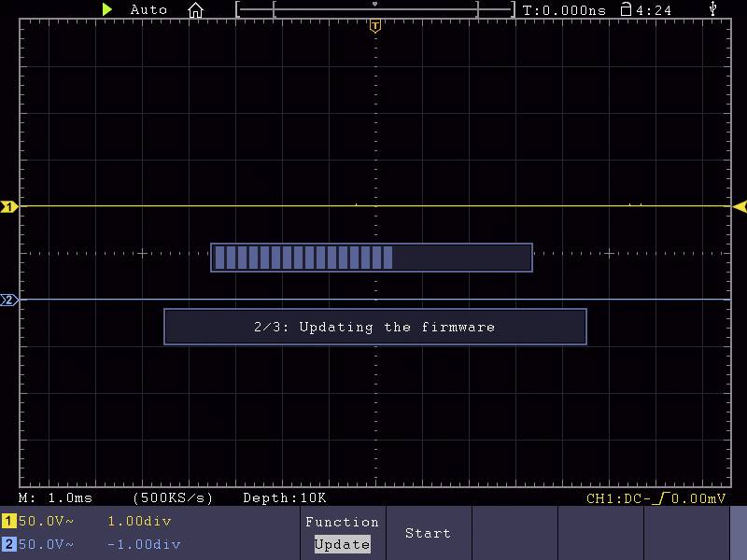Click the Home icon in the top bar
Image resolution: width=747 pixels, height=560 pixels.
coord(194,9)
